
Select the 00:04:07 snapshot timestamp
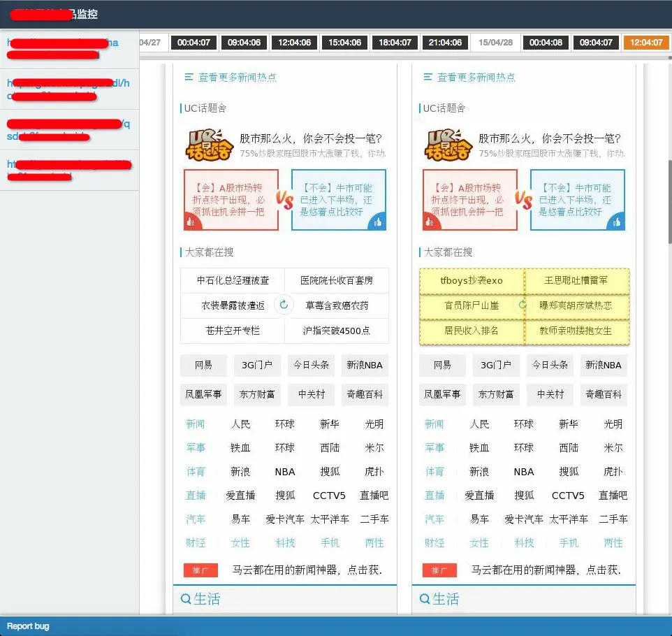pyautogui.click(x=193, y=43)
